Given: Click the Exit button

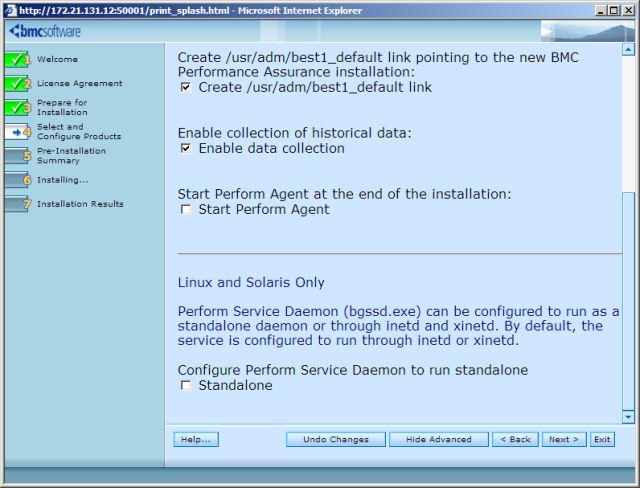Looking at the screenshot, I should 602,439.
